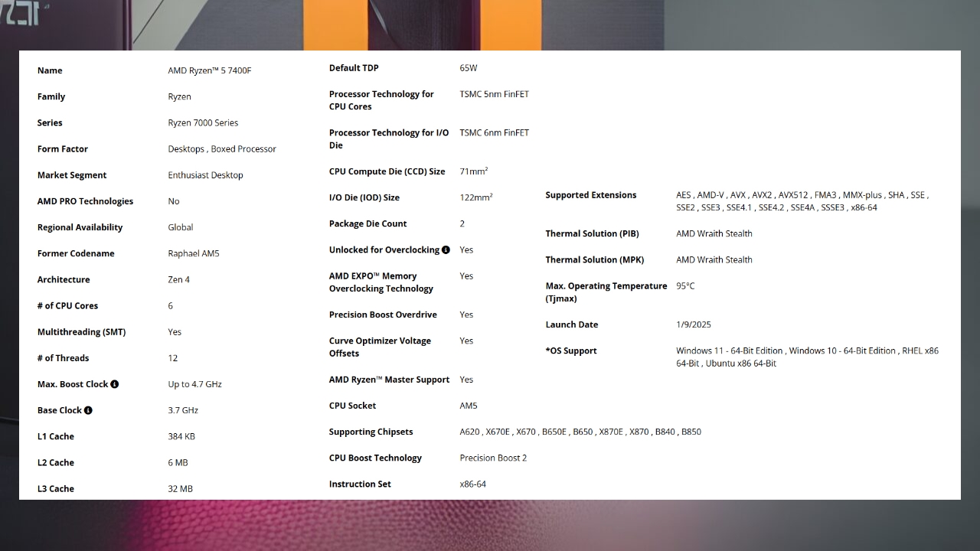
Task: Select the boost clock value Up to 4.7 GHz
Action: (x=195, y=384)
